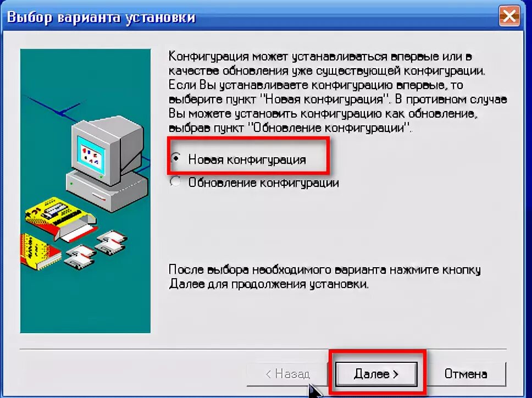This screenshot has width=532, height=398.
Task: Click the horizontal separator line above the buttons
Action: [263, 349]
